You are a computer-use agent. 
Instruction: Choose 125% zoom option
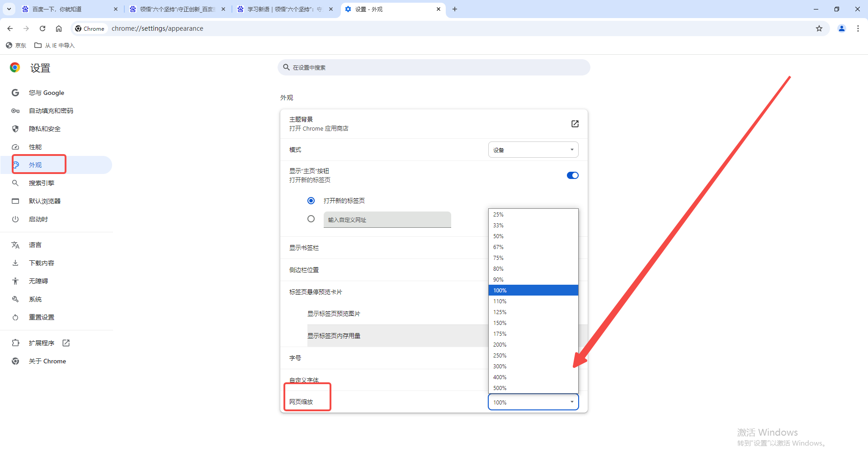(x=533, y=312)
